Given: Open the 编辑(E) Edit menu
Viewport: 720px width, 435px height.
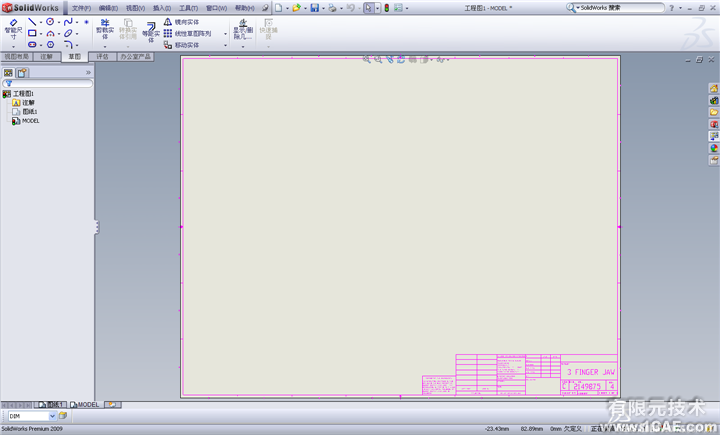Looking at the screenshot, I should tap(108, 8).
